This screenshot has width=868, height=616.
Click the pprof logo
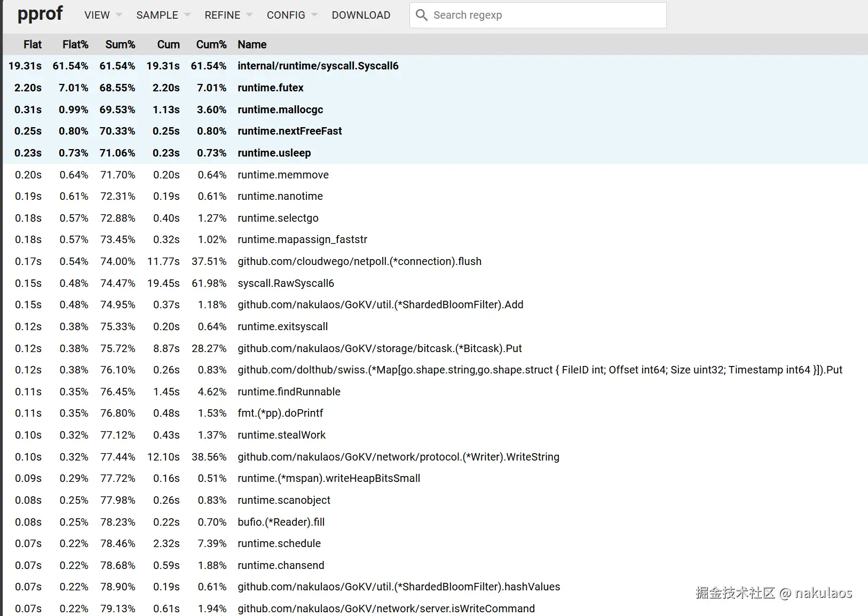[x=40, y=14]
